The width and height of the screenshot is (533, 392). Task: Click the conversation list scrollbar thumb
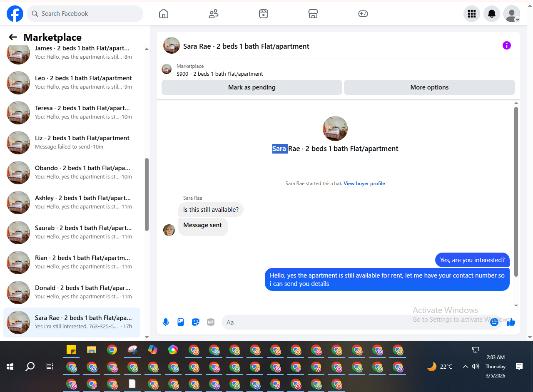(x=147, y=194)
